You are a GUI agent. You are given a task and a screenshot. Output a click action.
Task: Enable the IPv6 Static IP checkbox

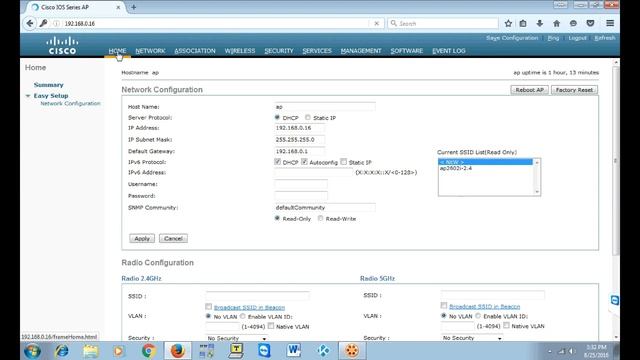coord(344,162)
